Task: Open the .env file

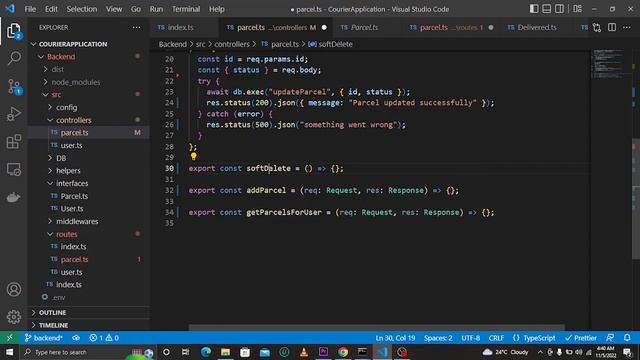Action: coord(59,297)
